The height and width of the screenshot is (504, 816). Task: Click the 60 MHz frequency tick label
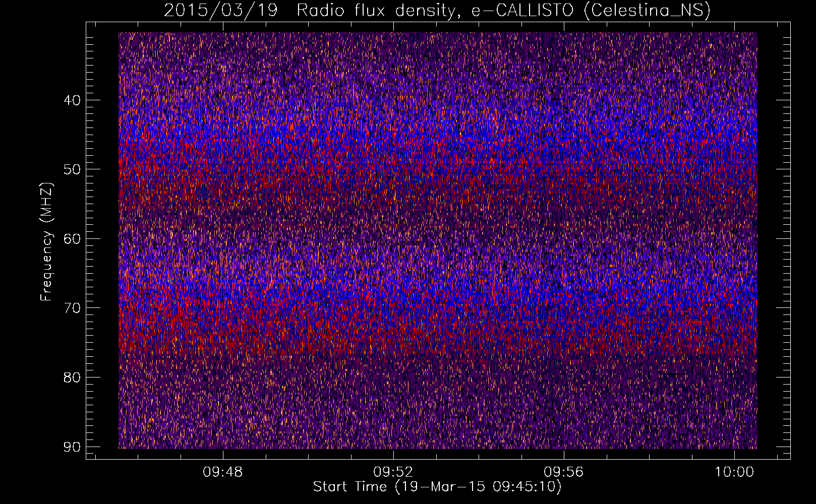pos(72,238)
